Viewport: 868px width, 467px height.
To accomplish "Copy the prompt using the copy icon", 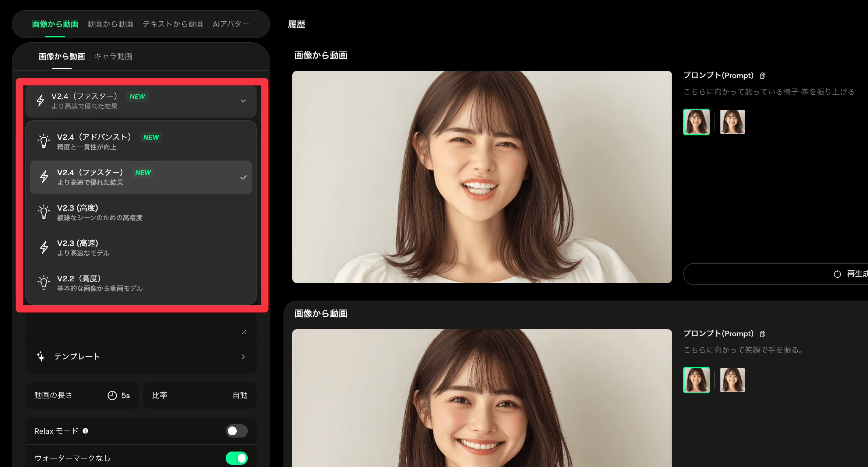I will tap(763, 76).
